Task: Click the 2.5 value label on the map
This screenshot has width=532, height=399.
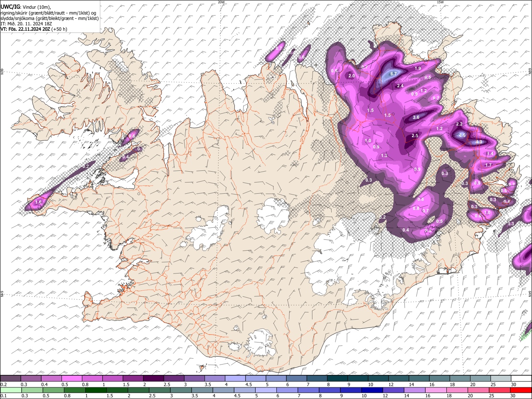Action: (x=415, y=136)
